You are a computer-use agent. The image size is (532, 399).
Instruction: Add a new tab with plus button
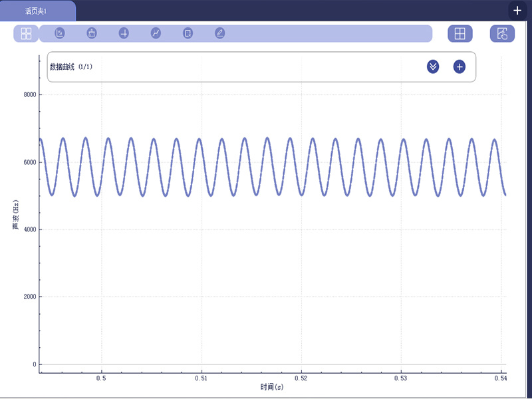click(x=517, y=11)
